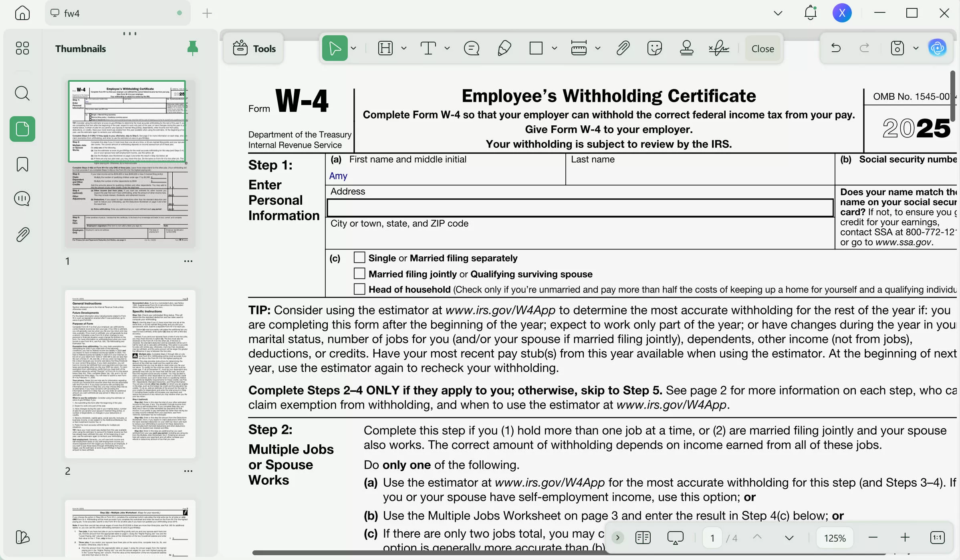Image resolution: width=960 pixels, height=560 pixels.
Task: Expand the Shape tool options dropdown
Action: coord(555,48)
